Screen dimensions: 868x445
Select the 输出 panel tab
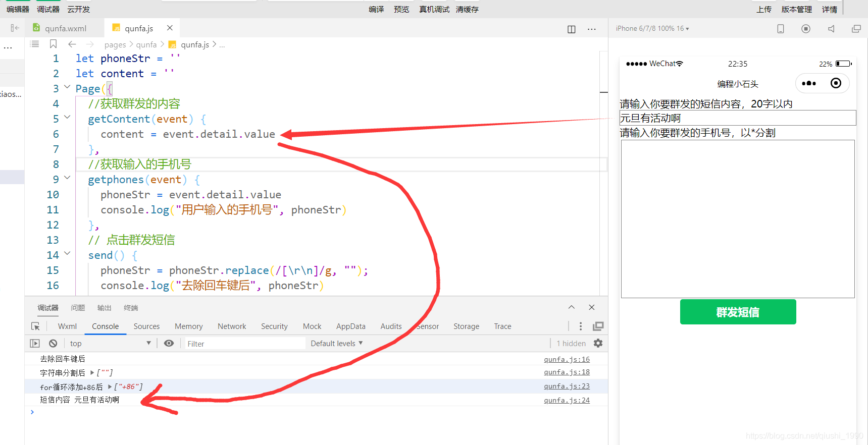coord(104,308)
